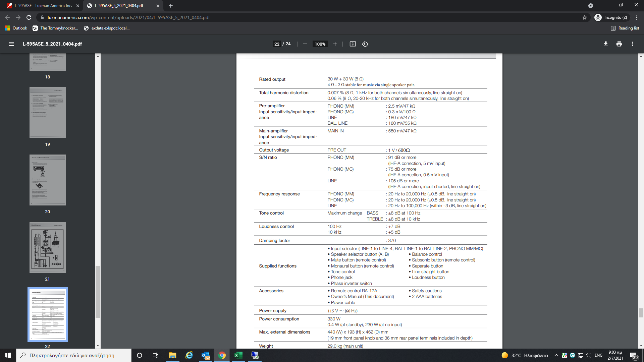Show hidden system tray icons

click(x=556, y=355)
